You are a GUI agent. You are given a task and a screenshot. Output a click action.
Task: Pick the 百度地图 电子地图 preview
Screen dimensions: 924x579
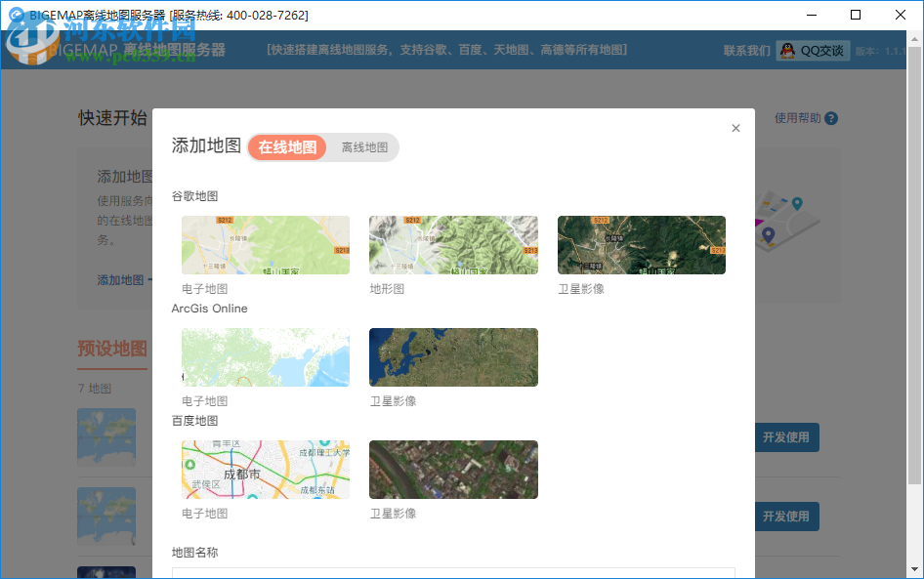tap(266, 469)
